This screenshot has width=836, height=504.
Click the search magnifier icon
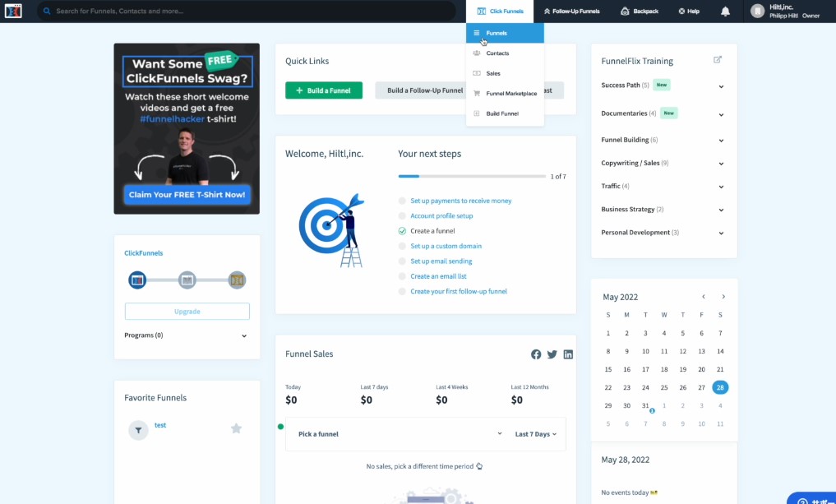tap(47, 11)
